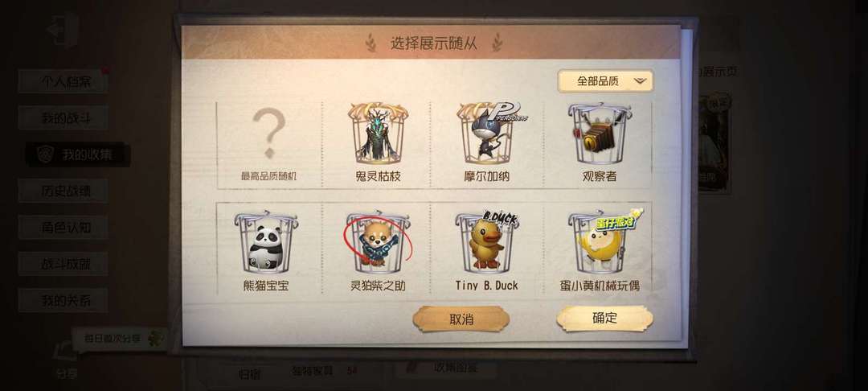Switch to the 战斗成就 tab
Screen dimensions: 868x391
pos(63,264)
